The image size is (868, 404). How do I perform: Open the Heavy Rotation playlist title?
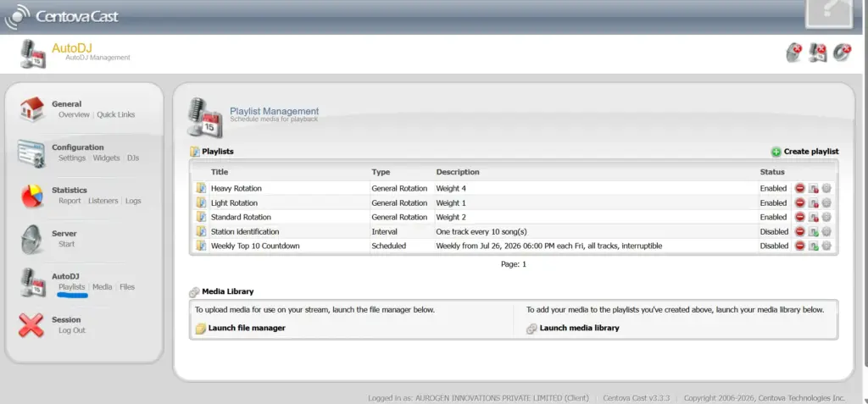(x=236, y=189)
